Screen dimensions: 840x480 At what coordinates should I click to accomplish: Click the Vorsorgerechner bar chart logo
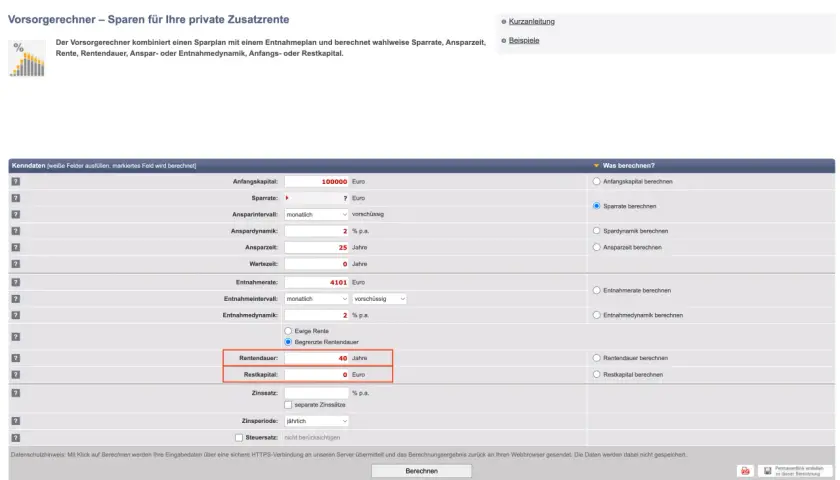pyautogui.click(x=27, y=59)
